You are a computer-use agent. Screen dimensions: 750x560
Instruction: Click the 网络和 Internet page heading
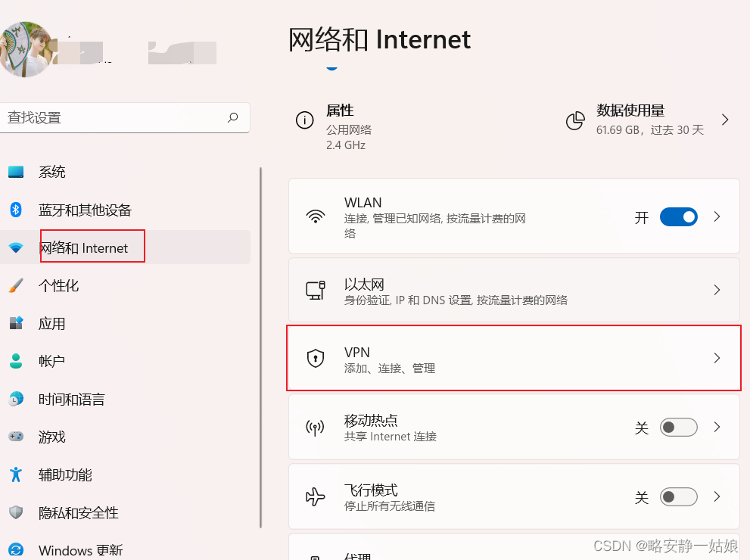pos(379,39)
